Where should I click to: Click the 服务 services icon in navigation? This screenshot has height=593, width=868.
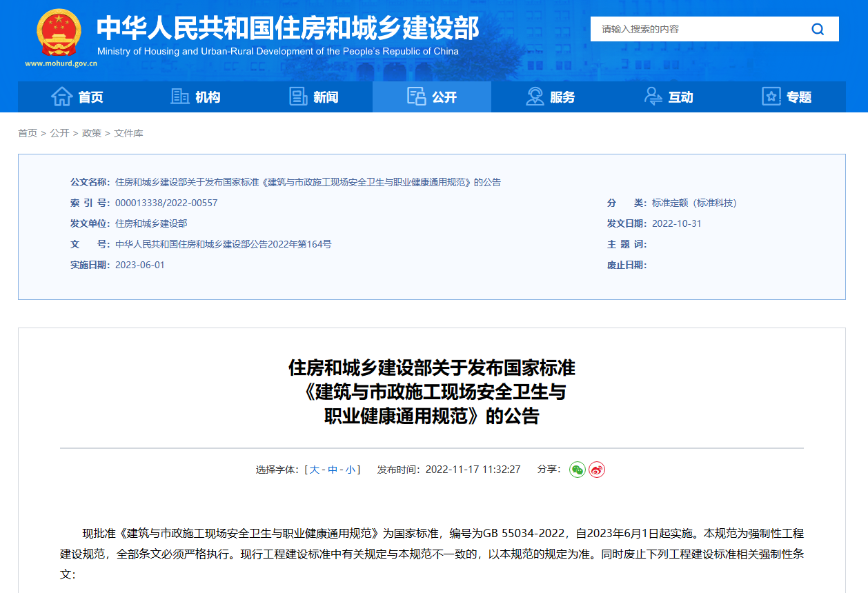click(x=533, y=97)
